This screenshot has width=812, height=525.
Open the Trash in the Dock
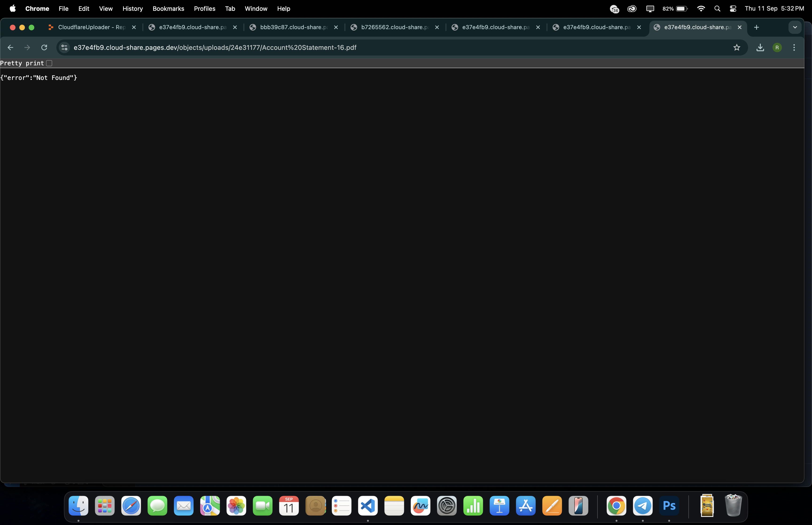(x=733, y=505)
